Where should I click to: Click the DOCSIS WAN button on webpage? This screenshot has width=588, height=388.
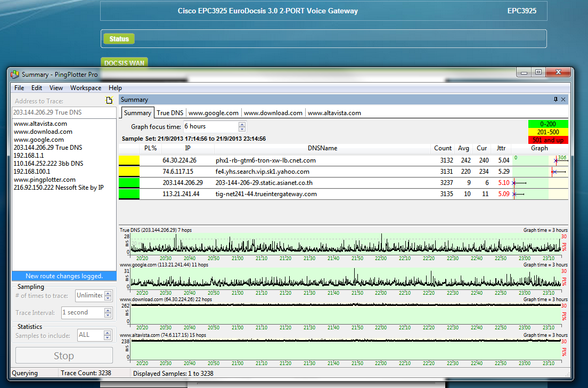pos(124,63)
